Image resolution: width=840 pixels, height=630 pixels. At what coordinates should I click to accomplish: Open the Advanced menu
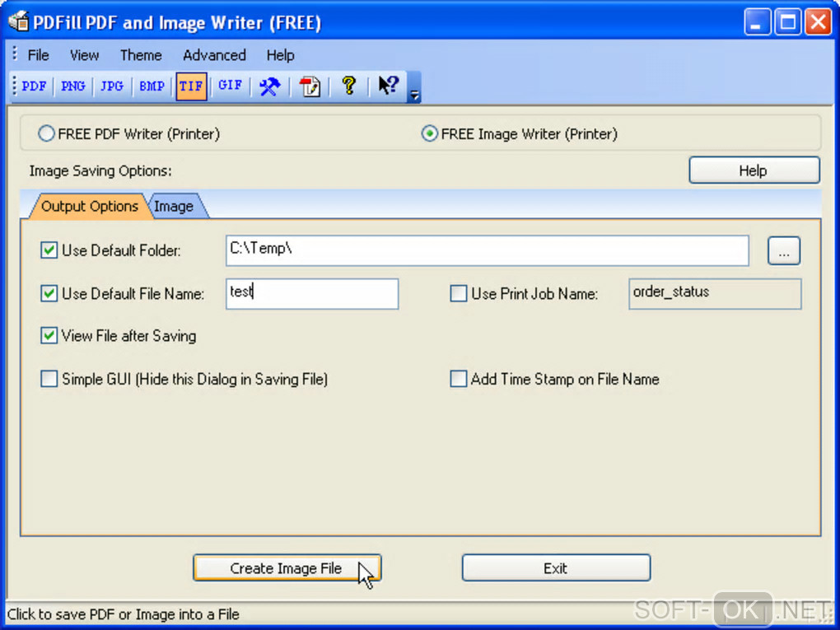pyautogui.click(x=214, y=55)
